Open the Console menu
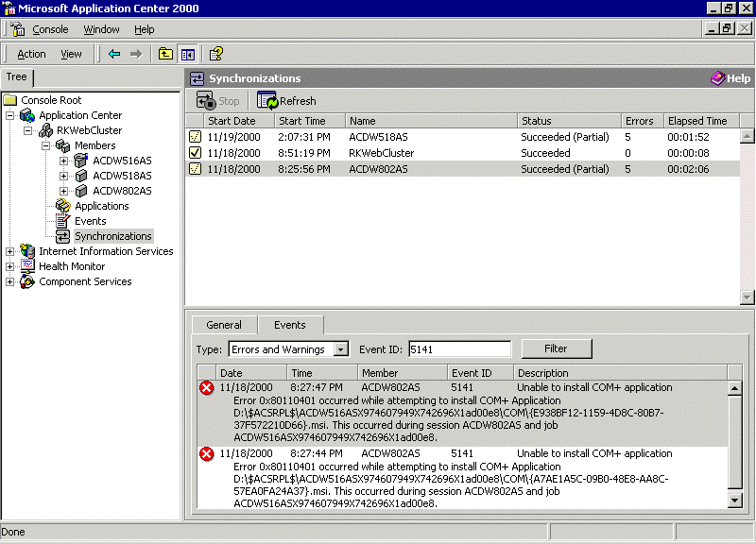756x544 pixels. [x=50, y=29]
